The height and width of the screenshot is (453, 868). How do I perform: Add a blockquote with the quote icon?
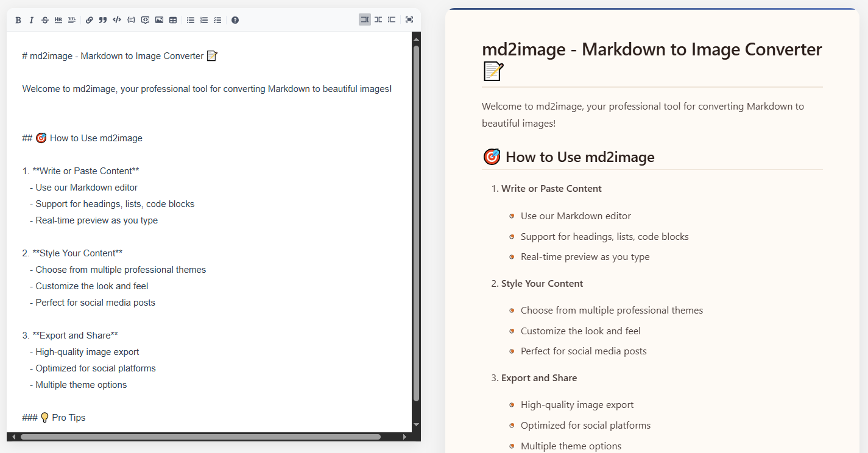tap(103, 20)
